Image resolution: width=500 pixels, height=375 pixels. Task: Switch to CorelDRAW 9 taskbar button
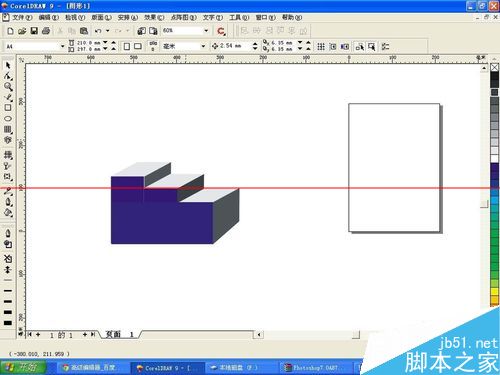point(168,368)
